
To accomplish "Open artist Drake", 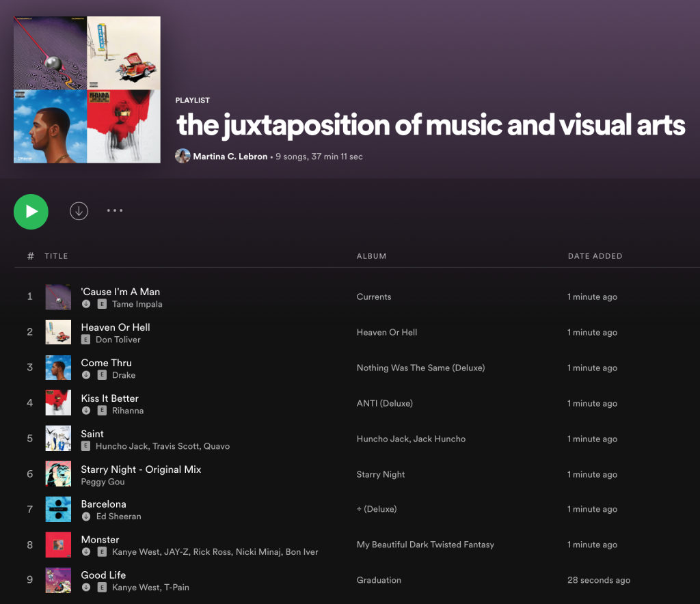I will [x=124, y=375].
